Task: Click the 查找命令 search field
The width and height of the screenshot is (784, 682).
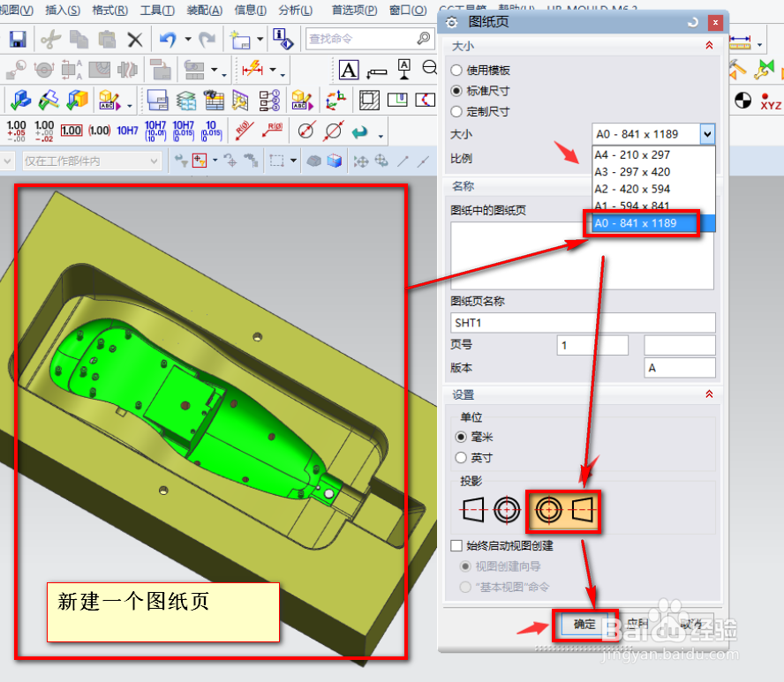Action: tap(370, 39)
